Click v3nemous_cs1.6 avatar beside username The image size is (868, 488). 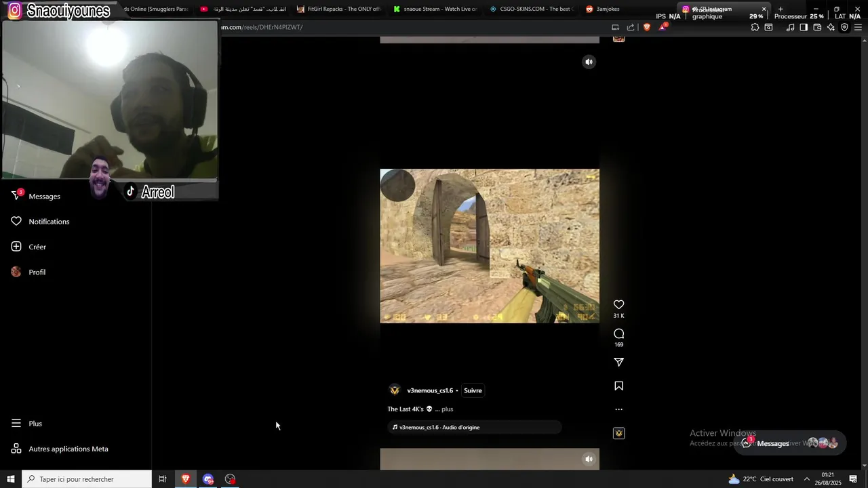(395, 390)
